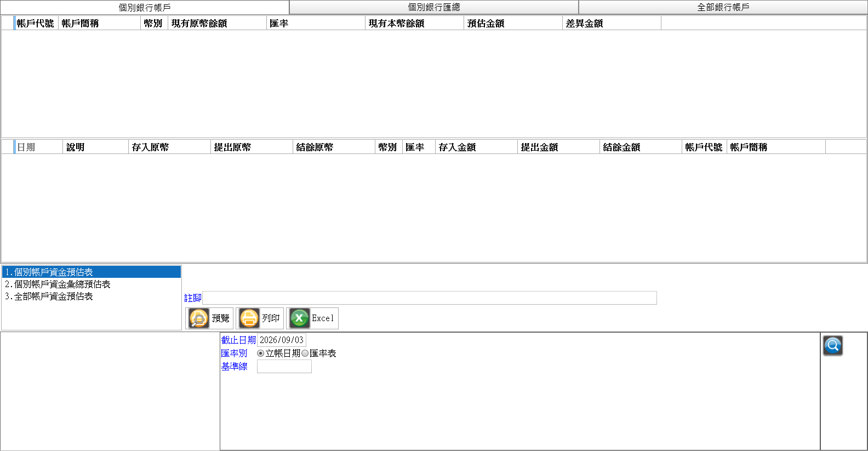Click the preview magnifier icon (預覽)
The height and width of the screenshot is (451, 868).
coord(199,318)
